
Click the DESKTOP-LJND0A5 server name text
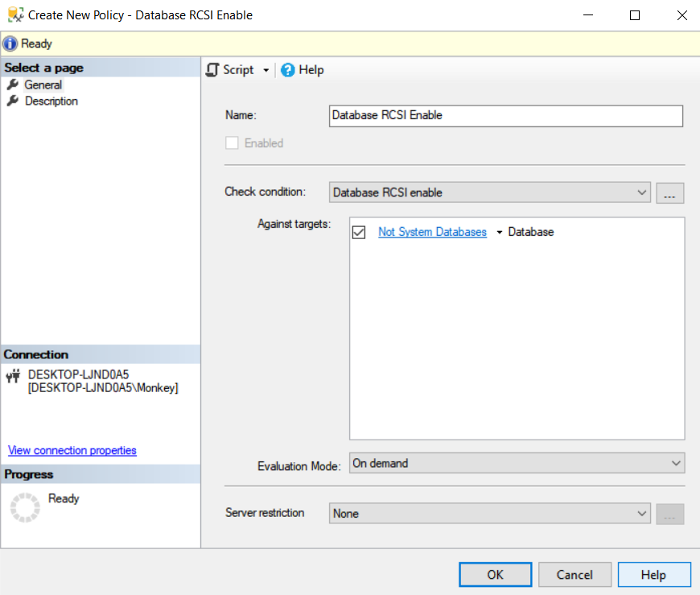point(78,374)
